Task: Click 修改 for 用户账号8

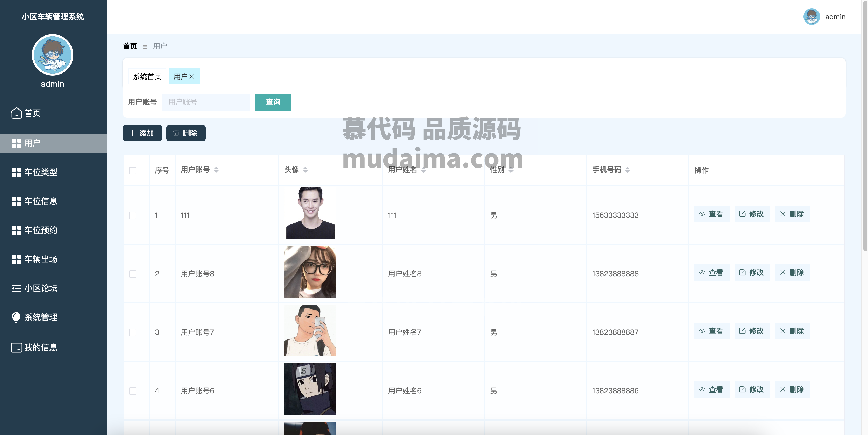Action: point(752,272)
